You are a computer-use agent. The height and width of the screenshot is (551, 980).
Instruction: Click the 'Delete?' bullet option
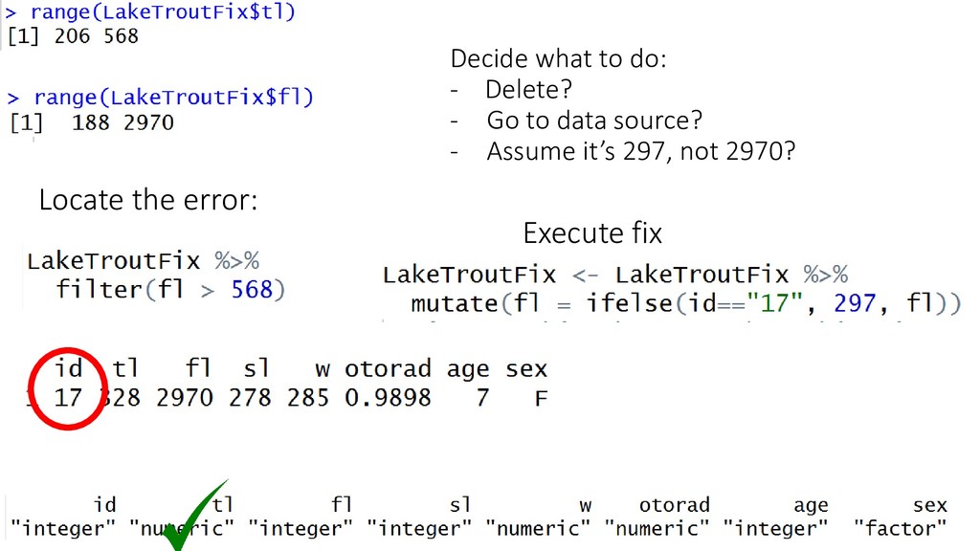(x=528, y=89)
